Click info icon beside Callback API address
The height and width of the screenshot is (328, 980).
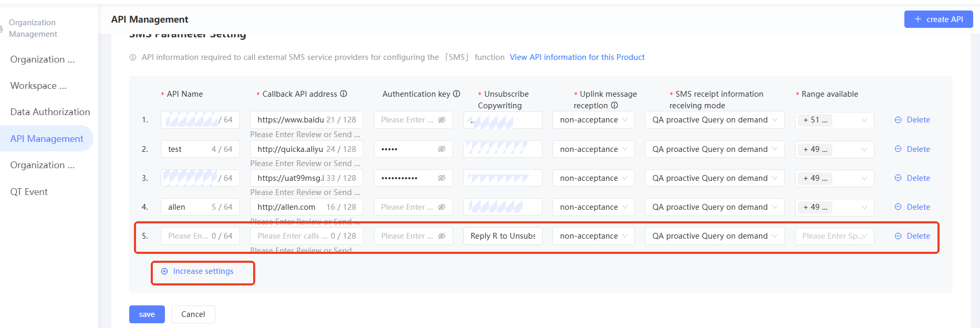pyautogui.click(x=343, y=94)
